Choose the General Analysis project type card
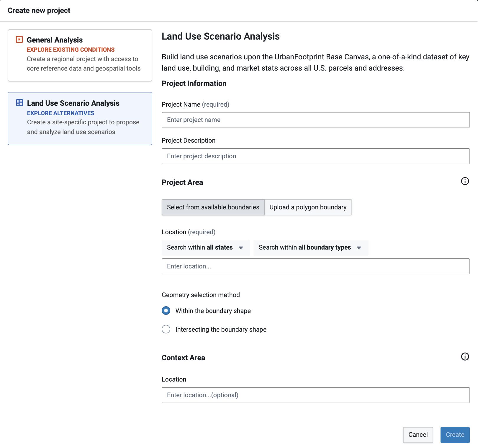Viewport: 478px width, 448px height. (80, 55)
